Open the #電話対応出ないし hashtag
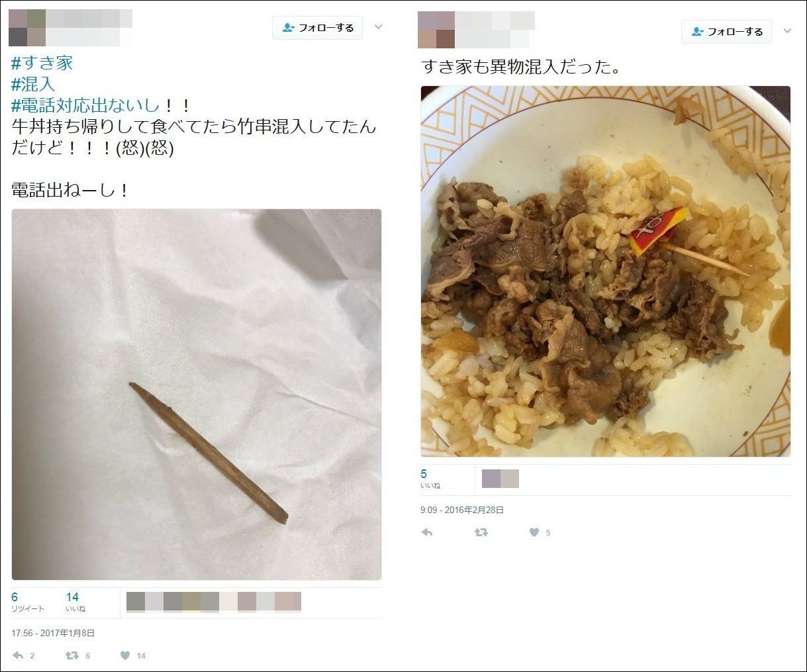 point(85,105)
